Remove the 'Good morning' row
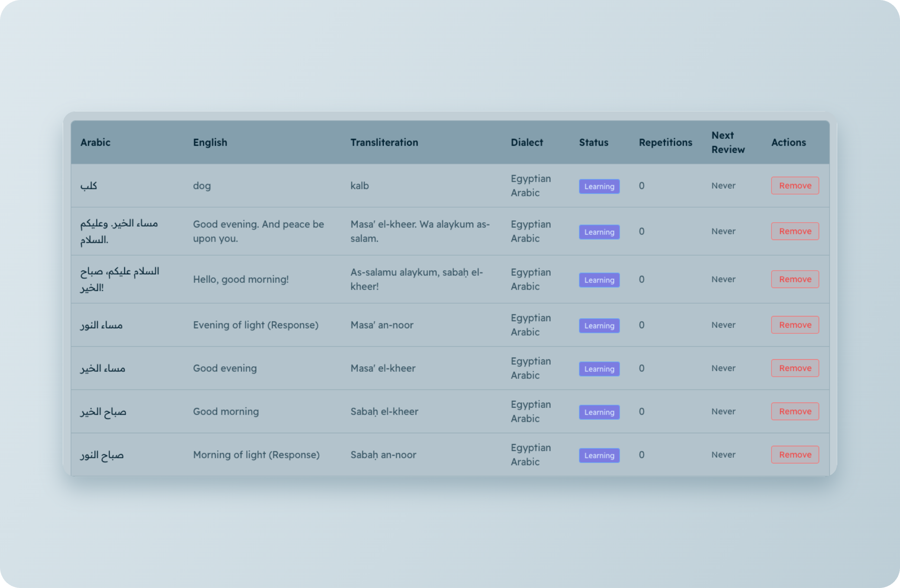This screenshot has width=900, height=588. (795, 411)
